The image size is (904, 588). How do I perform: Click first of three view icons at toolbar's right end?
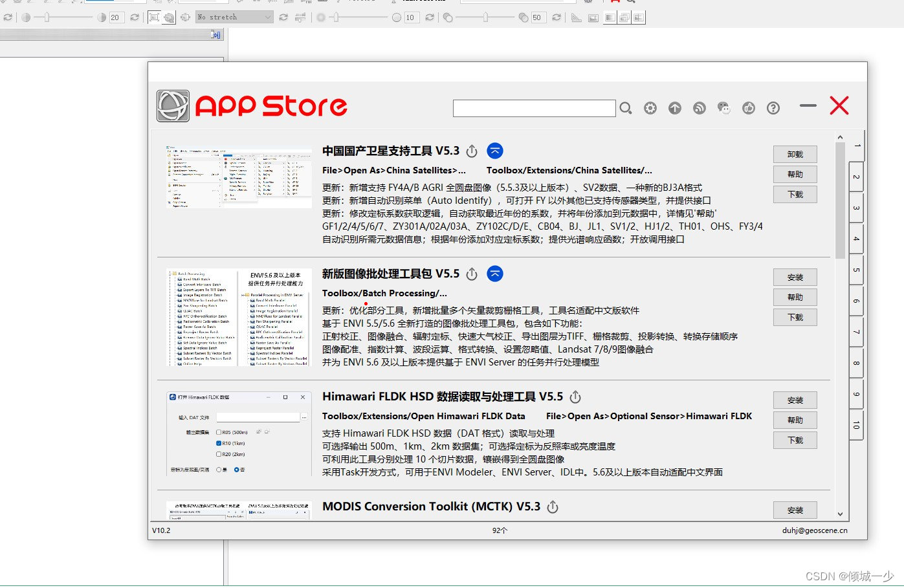click(x=610, y=17)
